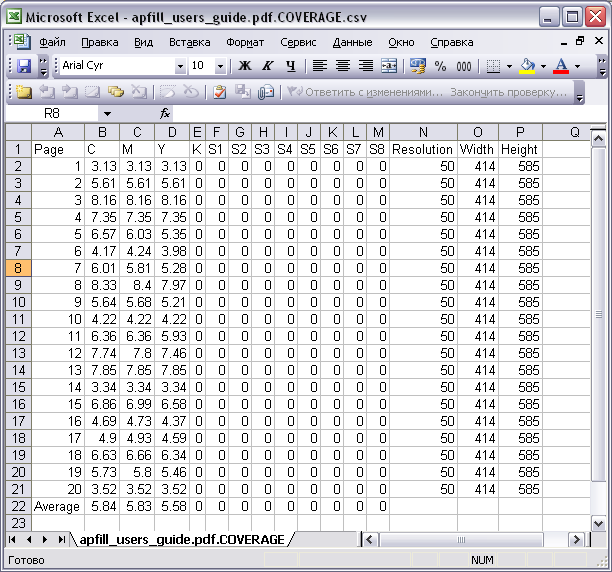Click vertical scrollbar up arrow
The height and width of the screenshot is (572, 612).
[598, 138]
